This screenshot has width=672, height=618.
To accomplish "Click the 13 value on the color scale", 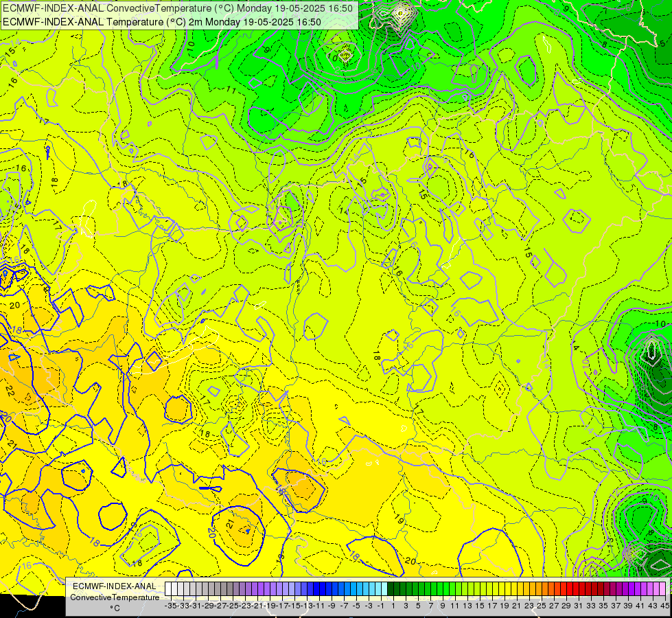I will [x=467, y=606].
